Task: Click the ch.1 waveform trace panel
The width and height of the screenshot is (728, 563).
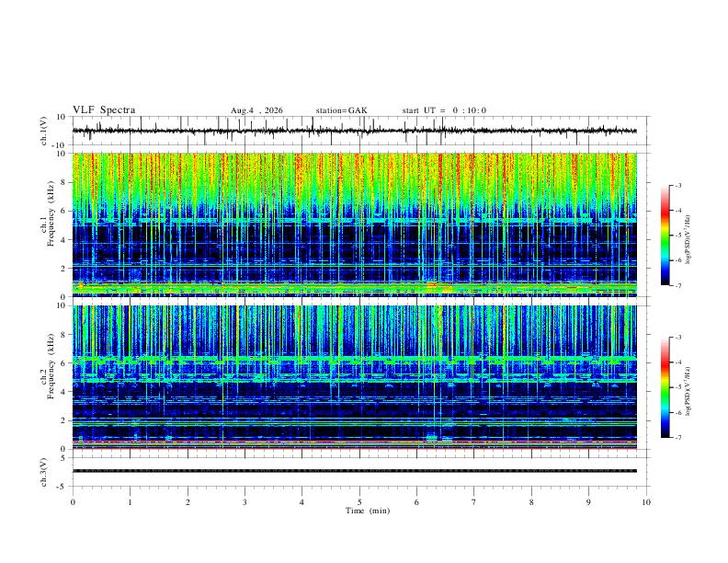Action: tap(354, 131)
